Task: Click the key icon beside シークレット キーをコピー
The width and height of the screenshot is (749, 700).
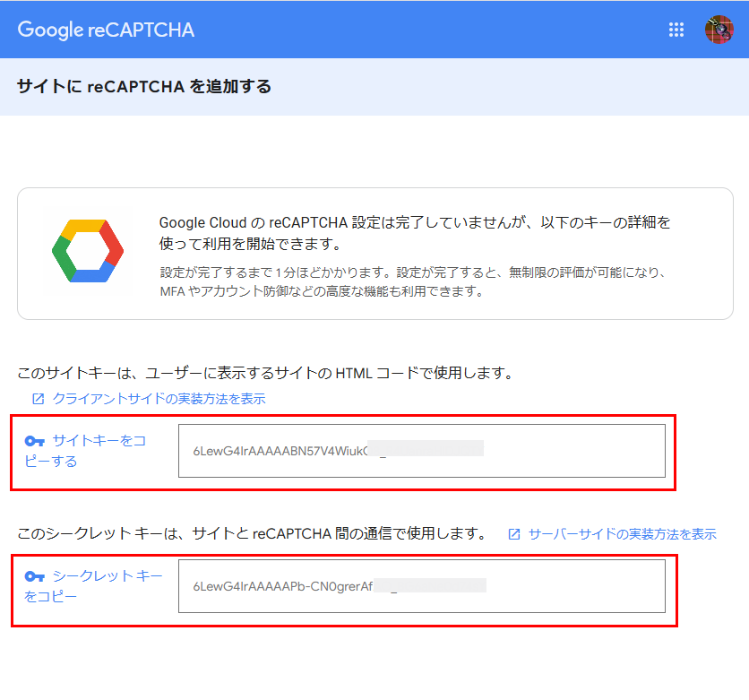Action: 34,576
